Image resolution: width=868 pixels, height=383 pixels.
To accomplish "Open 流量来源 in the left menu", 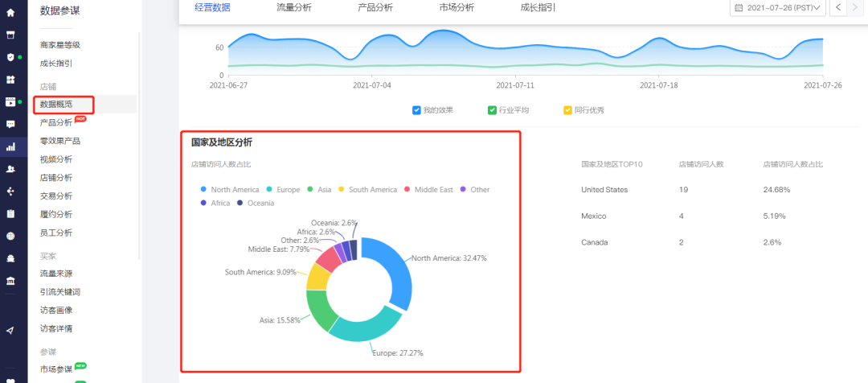I will 56,274.
